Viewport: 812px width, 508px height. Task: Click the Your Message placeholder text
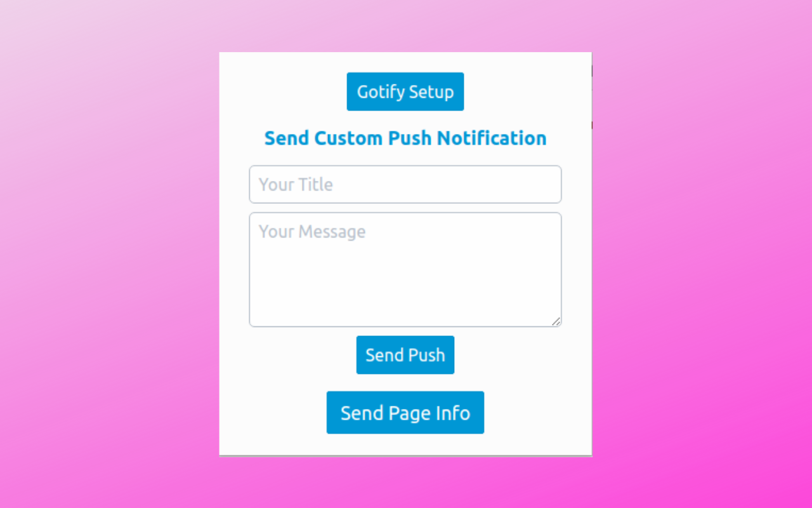click(312, 232)
